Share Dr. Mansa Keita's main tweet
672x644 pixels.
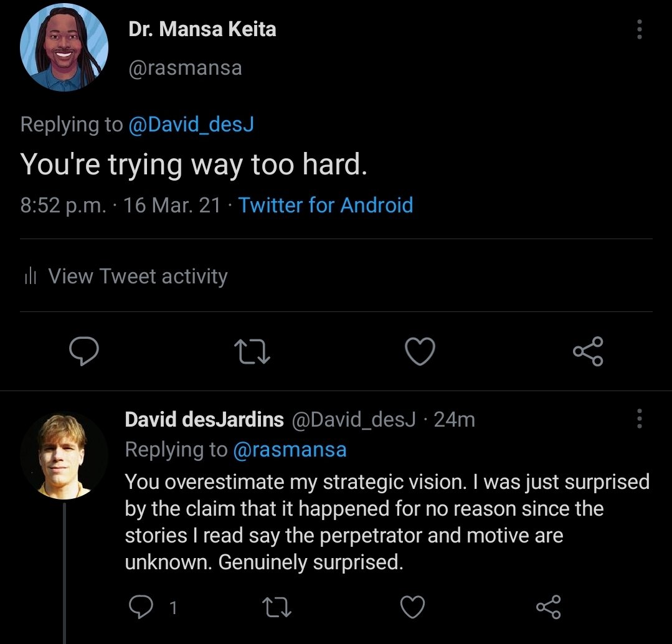(588, 351)
